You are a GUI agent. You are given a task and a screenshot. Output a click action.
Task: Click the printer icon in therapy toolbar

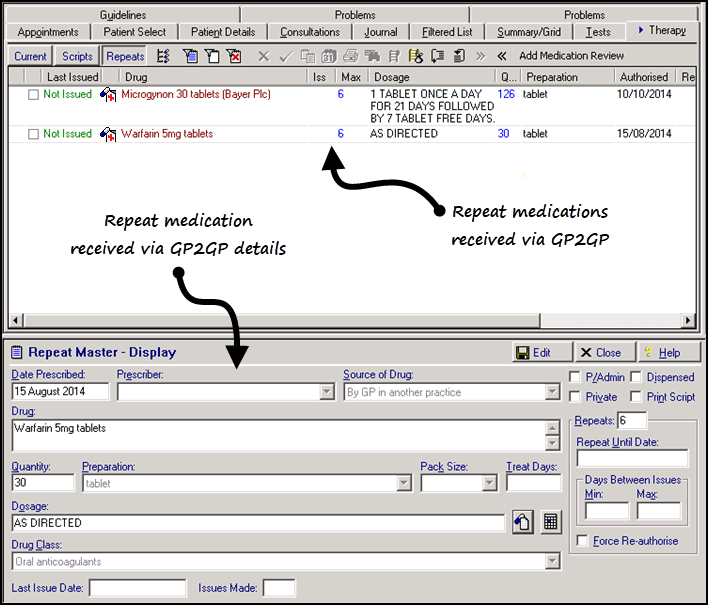[x=351, y=56]
